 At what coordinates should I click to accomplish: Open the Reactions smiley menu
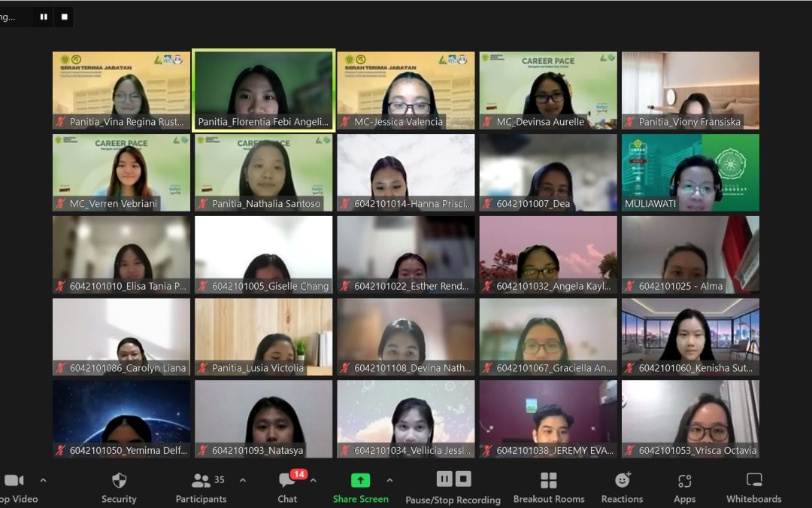(x=622, y=480)
